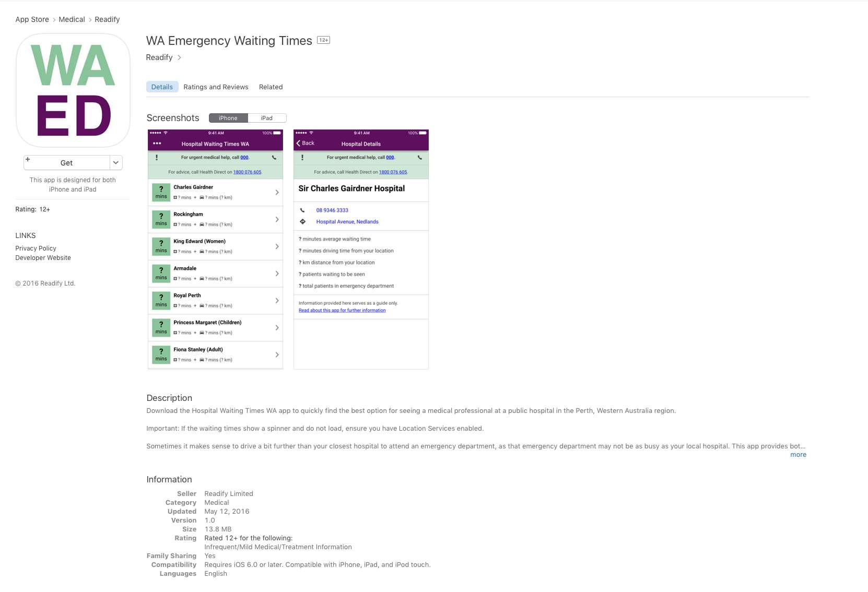Click the WA Emergency Waiting Times title
Screen dimensions: 868x592
click(229, 41)
